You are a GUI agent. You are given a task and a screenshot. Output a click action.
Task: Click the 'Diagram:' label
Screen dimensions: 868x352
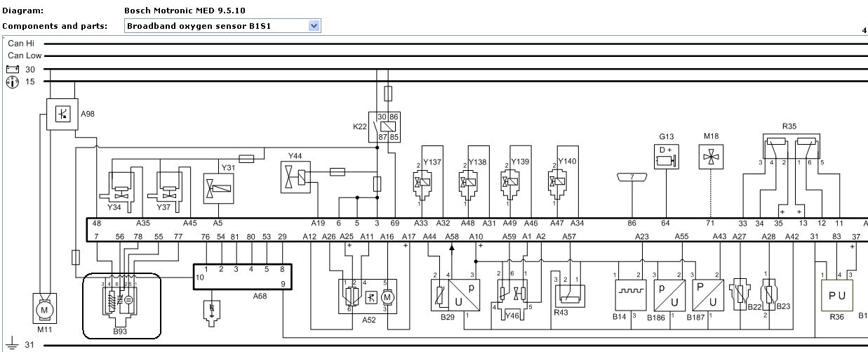pyautogui.click(x=22, y=11)
